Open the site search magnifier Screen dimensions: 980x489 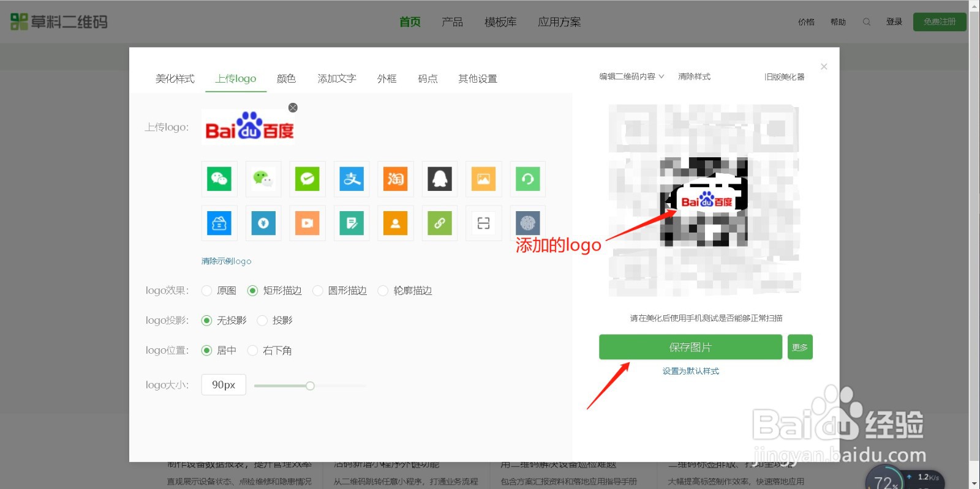pos(867,22)
